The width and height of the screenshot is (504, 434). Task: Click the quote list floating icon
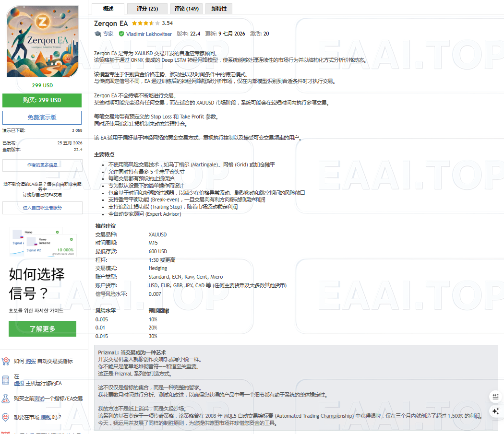(x=495, y=397)
